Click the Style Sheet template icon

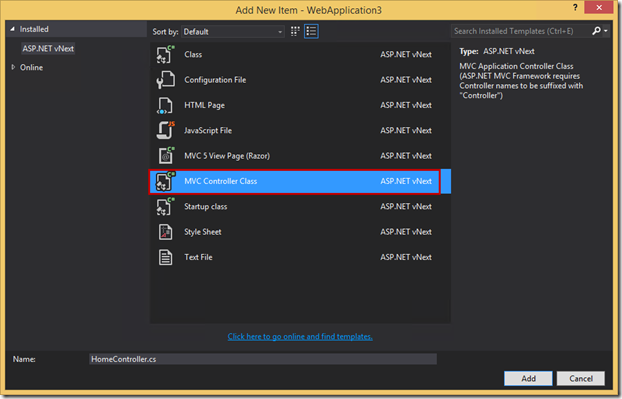pyautogui.click(x=165, y=232)
